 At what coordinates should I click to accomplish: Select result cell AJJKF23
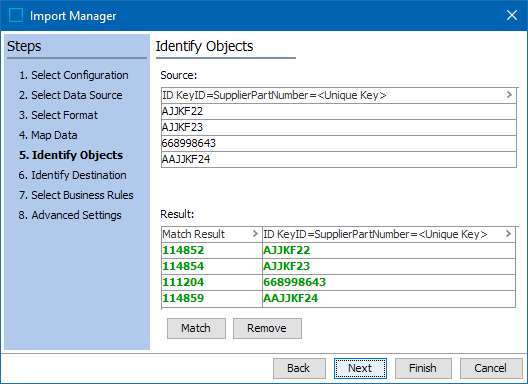[389, 266]
